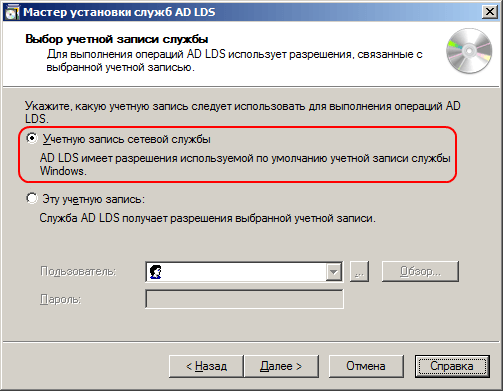This screenshot has height=391, width=503.
Task: Open help via the Справка button
Action: coord(452,366)
